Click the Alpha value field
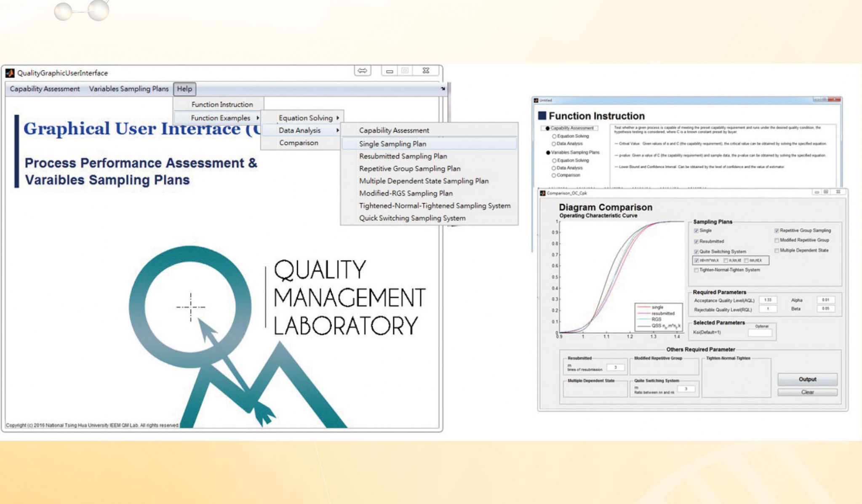Image resolution: width=862 pixels, height=504 pixels. coord(825,300)
